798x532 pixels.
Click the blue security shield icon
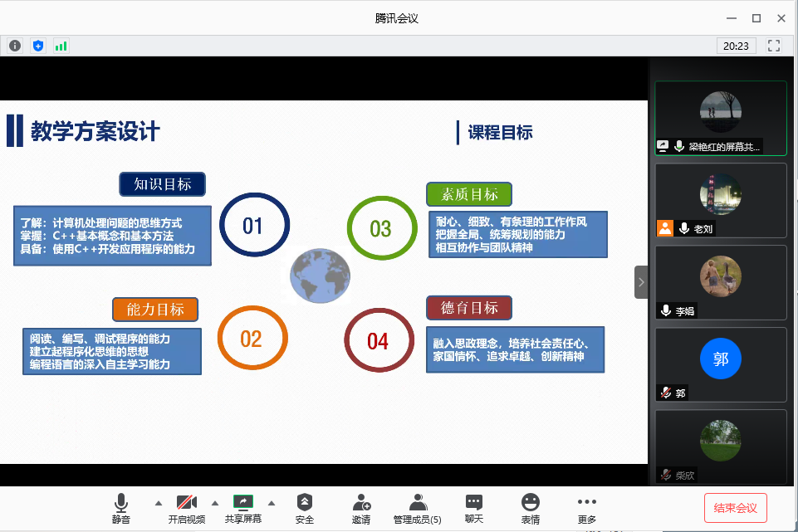[x=37, y=46]
